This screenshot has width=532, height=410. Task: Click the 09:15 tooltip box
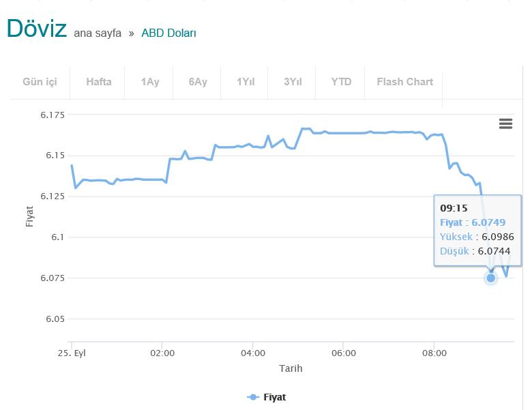point(477,230)
